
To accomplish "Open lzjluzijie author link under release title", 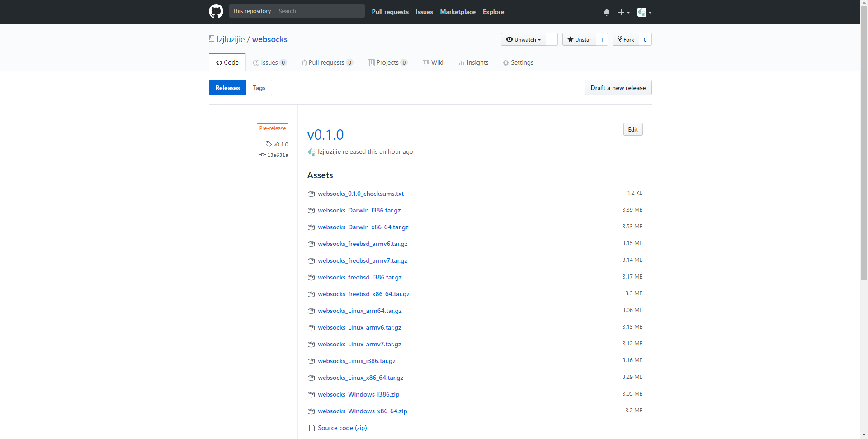I will [329, 151].
